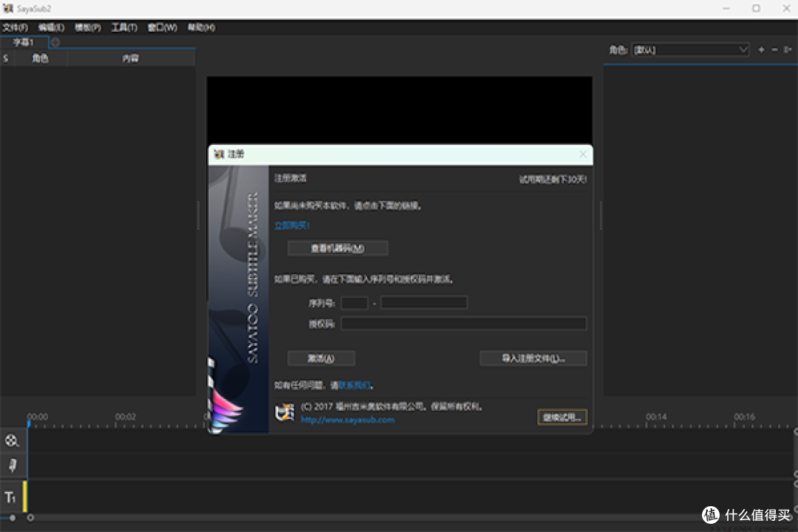Open the www.sayasub.com website link

coord(347,420)
